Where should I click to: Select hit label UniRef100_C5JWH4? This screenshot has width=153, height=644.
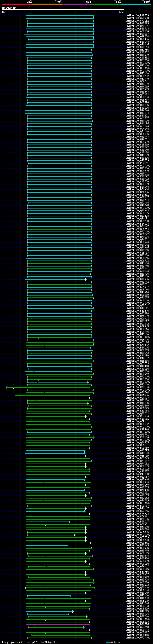pos(137,416)
